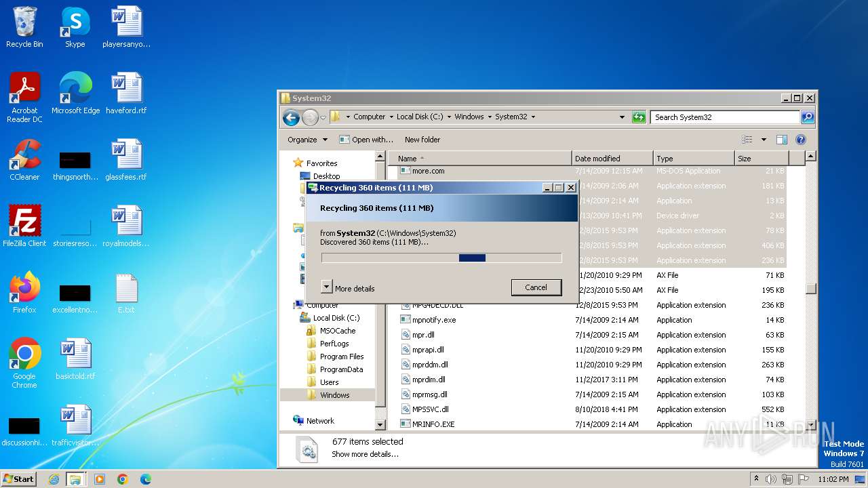Image resolution: width=868 pixels, height=488 pixels.
Task: Sort by the Type column header
Action: point(694,159)
